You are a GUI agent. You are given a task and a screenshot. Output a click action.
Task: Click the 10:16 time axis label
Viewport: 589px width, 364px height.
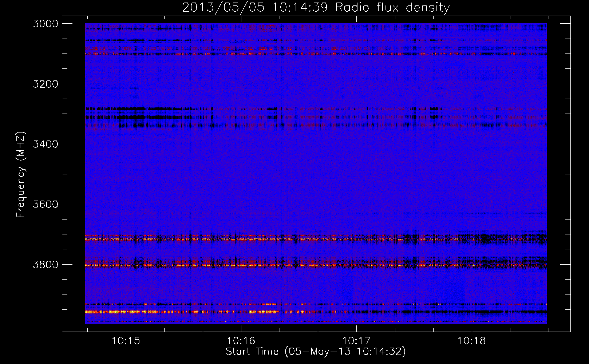click(241, 341)
